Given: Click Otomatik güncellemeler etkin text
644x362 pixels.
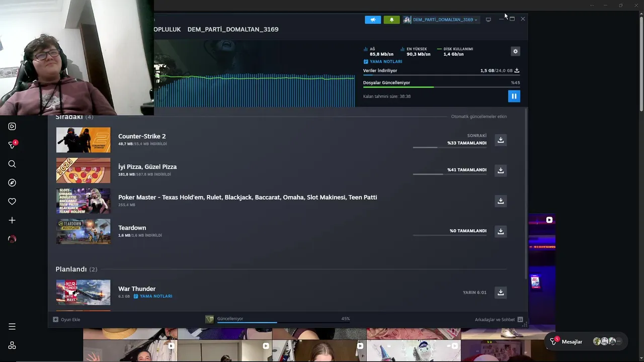Looking at the screenshot, I should 479,117.
